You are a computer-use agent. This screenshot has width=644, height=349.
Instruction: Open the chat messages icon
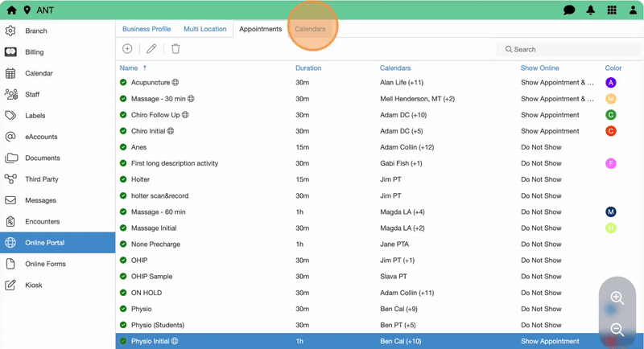(569, 10)
